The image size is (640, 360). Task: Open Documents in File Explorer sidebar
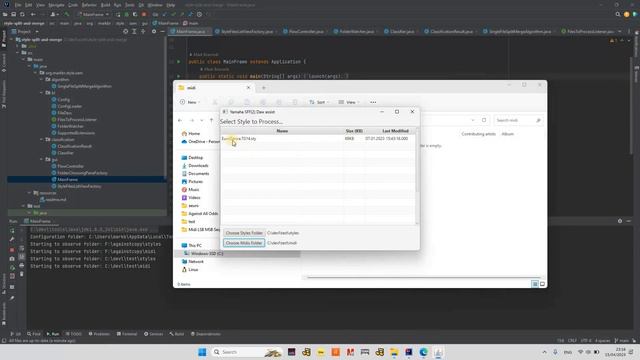tap(195, 173)
